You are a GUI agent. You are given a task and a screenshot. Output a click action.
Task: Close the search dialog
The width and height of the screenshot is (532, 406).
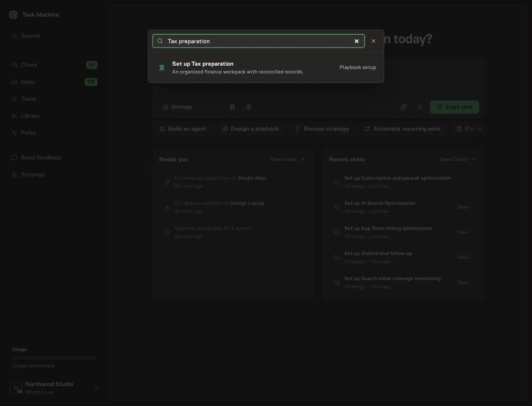374,41
